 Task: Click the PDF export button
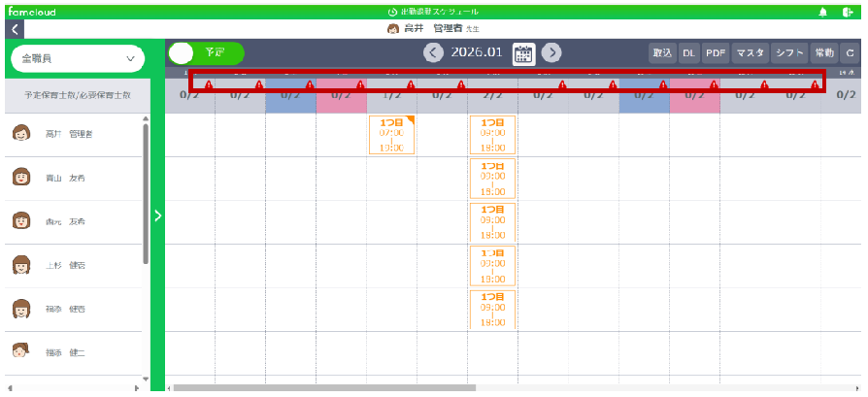point(716,53)
